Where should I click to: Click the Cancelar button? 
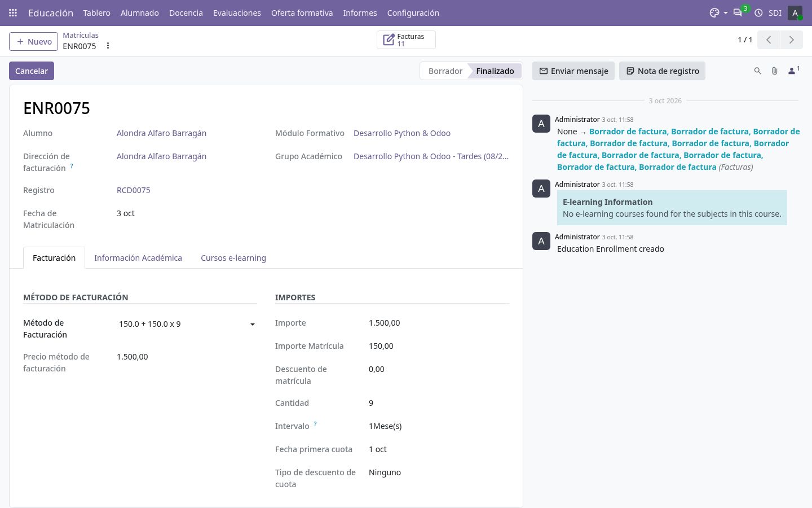pos(32,71)
